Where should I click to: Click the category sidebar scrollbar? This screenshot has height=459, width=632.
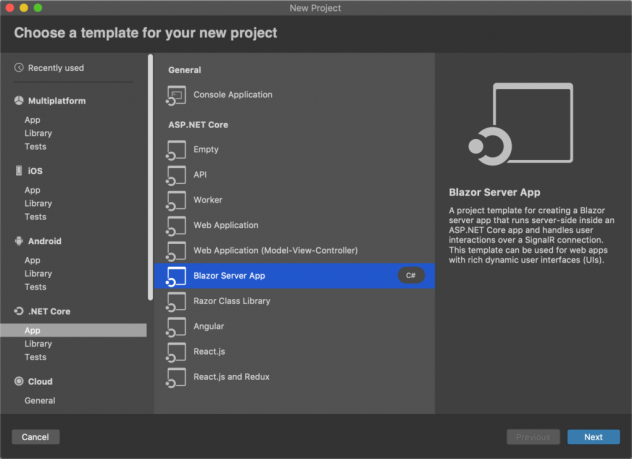click(151, 180)
